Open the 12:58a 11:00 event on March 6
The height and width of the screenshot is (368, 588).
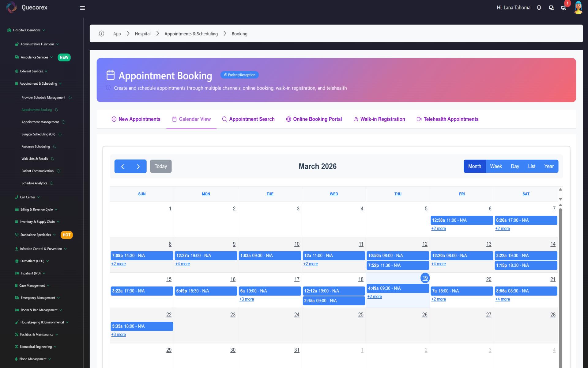(462, 220)
